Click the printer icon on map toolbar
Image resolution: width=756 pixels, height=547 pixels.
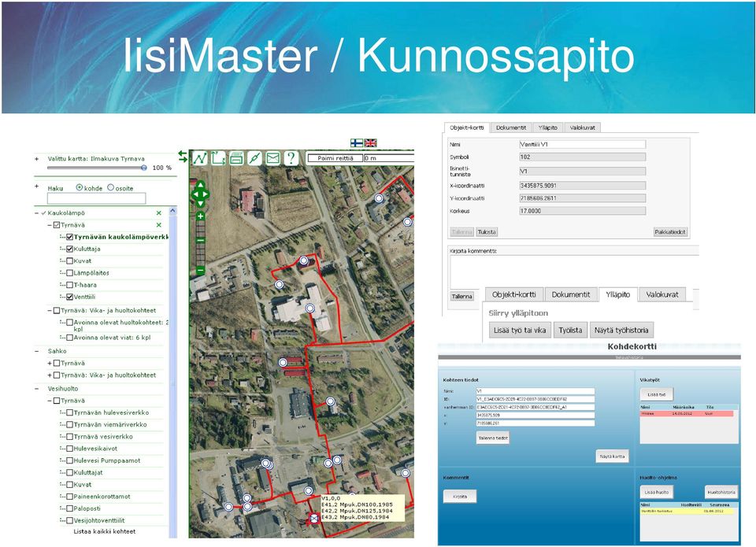(236, 158)
